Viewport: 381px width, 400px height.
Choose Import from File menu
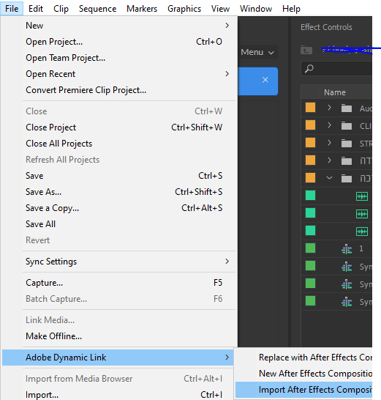click(x=119, y=395)
